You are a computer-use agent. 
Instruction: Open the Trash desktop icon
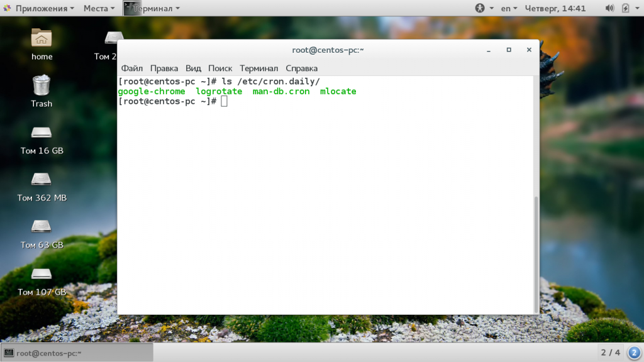pos(42,85)
